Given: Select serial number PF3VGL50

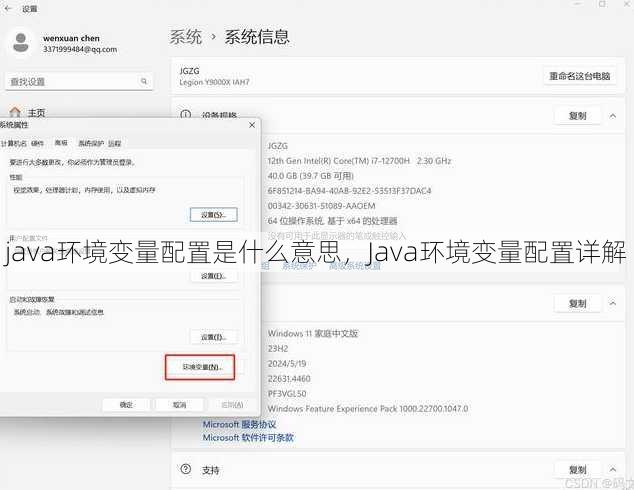Looking at the screenshot, I should click(287, 393).
